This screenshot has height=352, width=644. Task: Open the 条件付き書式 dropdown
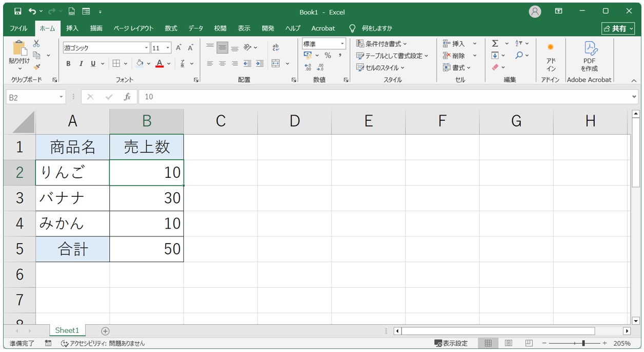point(381,44)
